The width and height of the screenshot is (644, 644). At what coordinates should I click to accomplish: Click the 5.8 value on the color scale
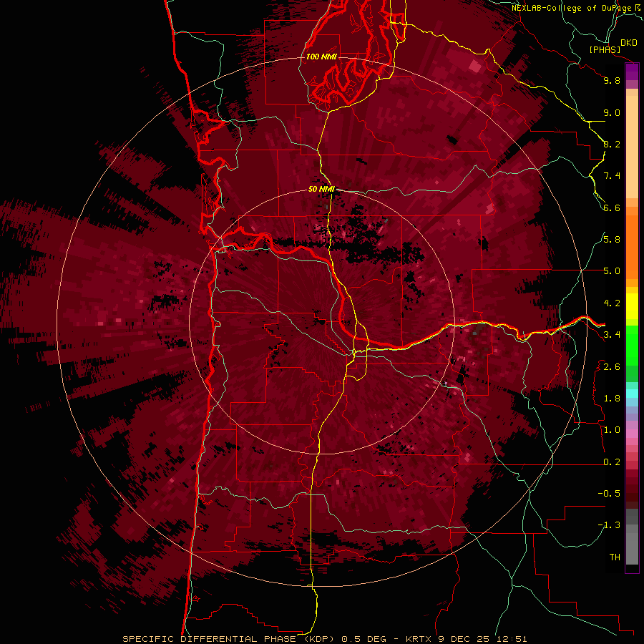click(612, 240)
